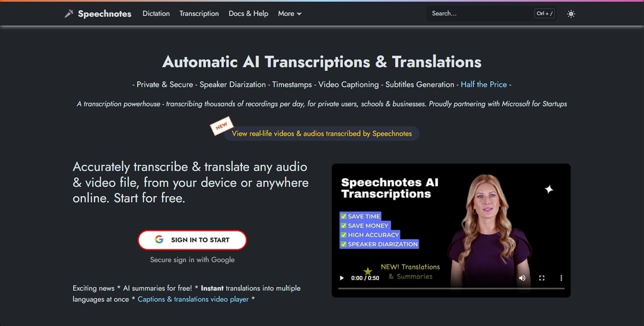Click the Speechnotes microphone logo icon
644x326 pixels.
pos(69,13)
